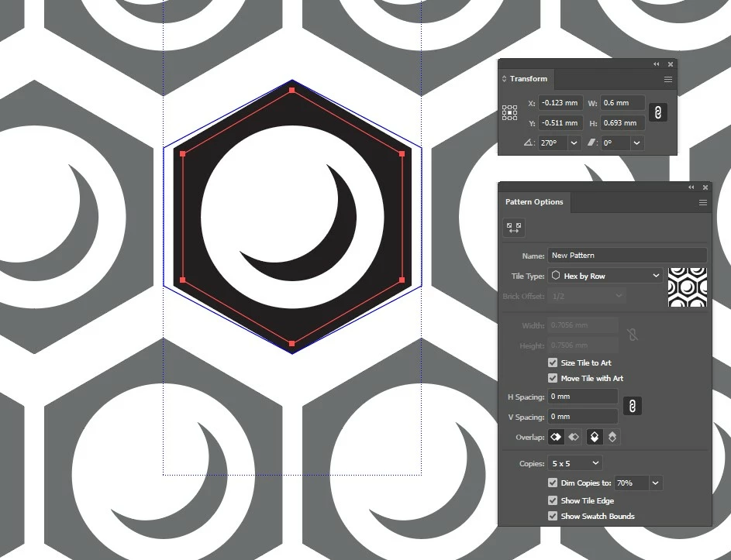Select Top in Front overlap option

tap(595, 437)
